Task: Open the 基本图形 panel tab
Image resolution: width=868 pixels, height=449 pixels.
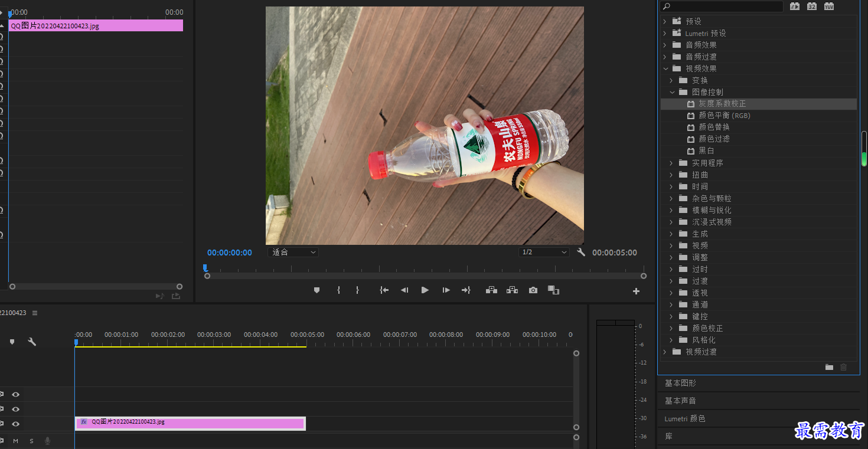Action: [680, 383]
